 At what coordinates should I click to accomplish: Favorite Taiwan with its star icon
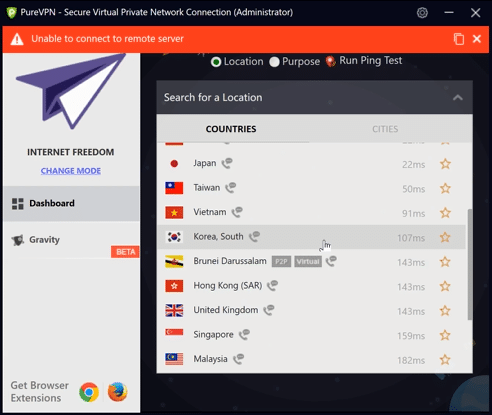(445, 188)
